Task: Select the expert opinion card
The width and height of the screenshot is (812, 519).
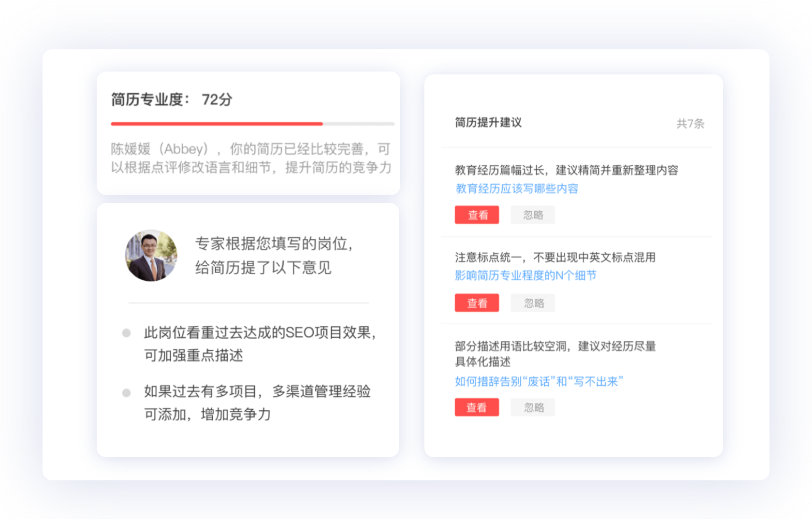Action: [x=248, y=331]
